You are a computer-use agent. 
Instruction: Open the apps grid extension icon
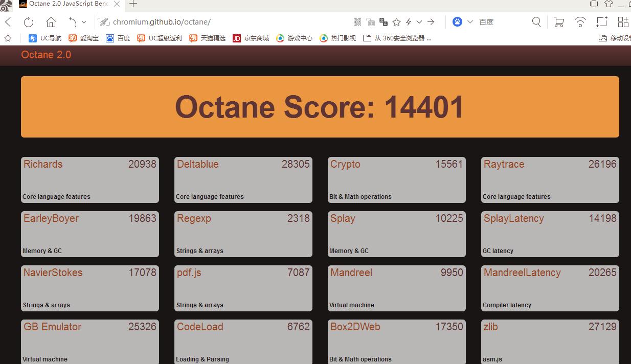click(x=623, y=22)
